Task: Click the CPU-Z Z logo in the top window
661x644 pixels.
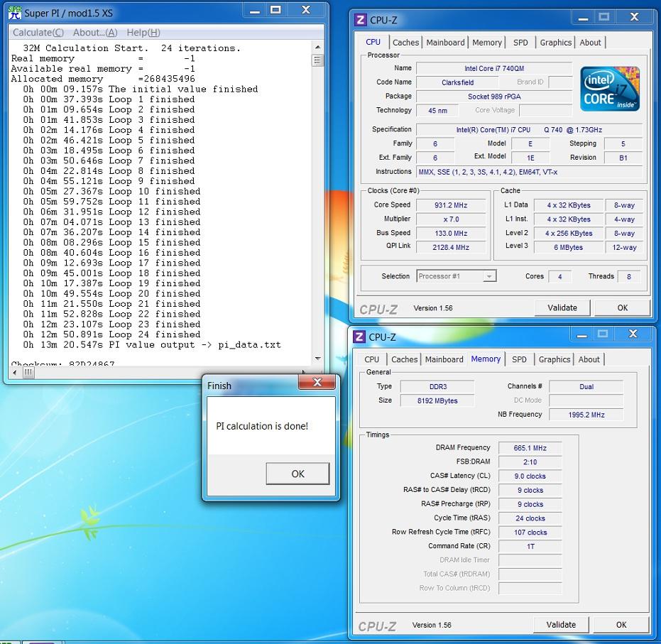Action: 360,20
